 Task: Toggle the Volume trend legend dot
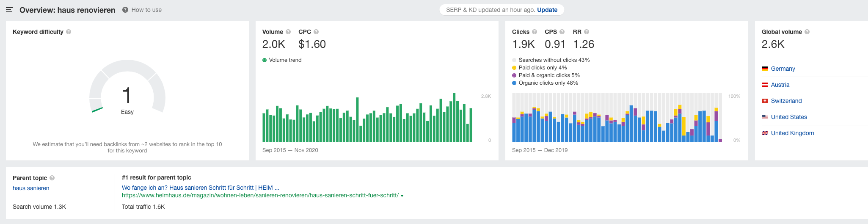[265, 60]
